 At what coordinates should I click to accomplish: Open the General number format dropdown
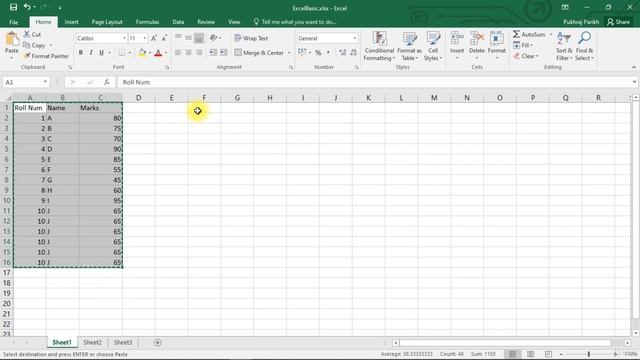click(x=354, y=38)
